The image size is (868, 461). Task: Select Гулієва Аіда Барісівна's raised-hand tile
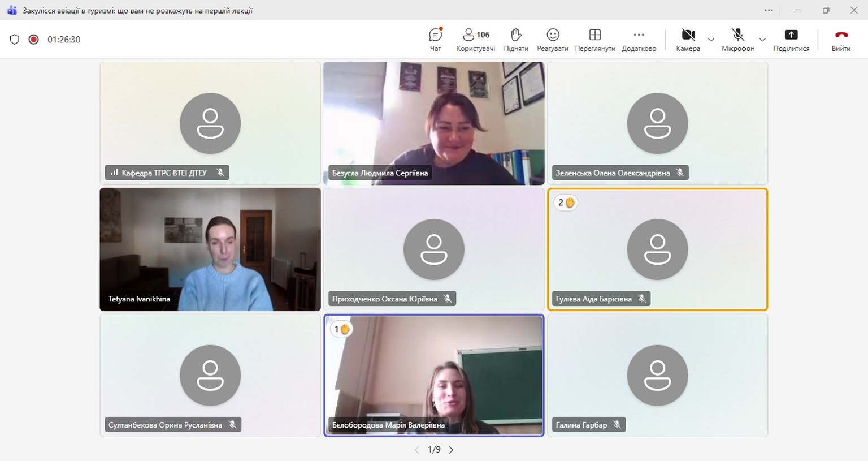[x=657, y=249]
